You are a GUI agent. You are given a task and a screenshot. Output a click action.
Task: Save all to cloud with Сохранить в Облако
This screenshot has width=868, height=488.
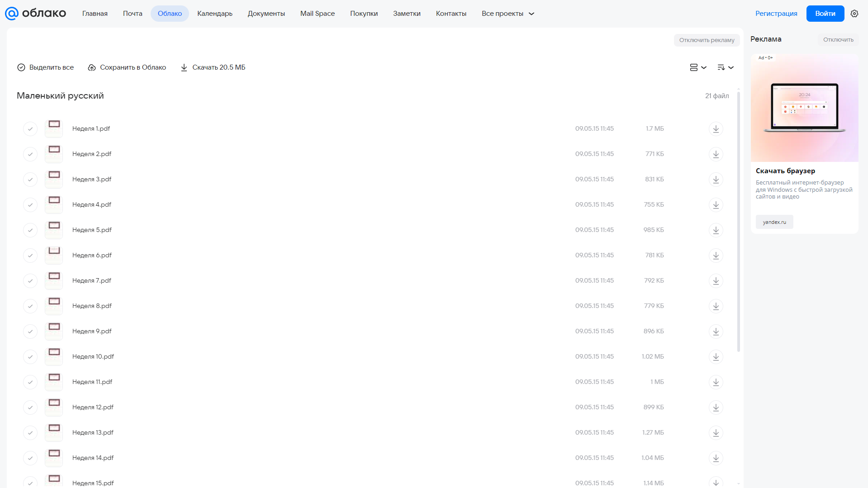pyautogui.click(x=127, y=67)
